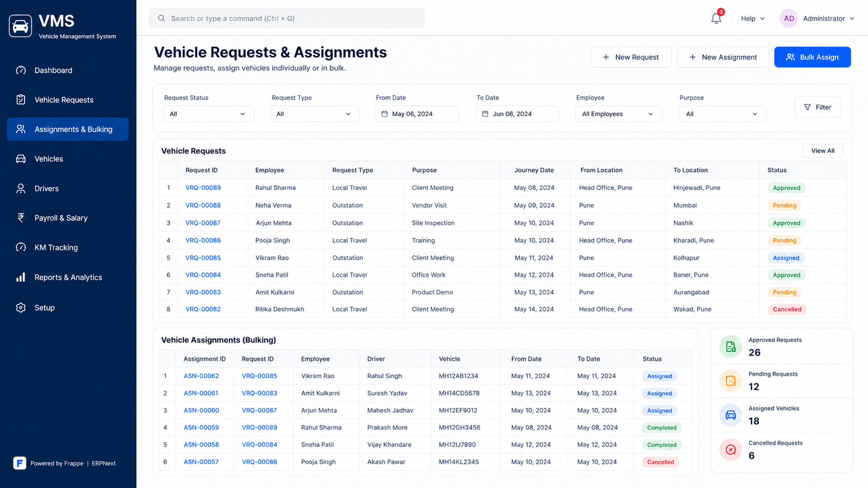Click the Payroll rupee icon in sidebar
This screenshot has height=488, width=868.
point(21,218)
